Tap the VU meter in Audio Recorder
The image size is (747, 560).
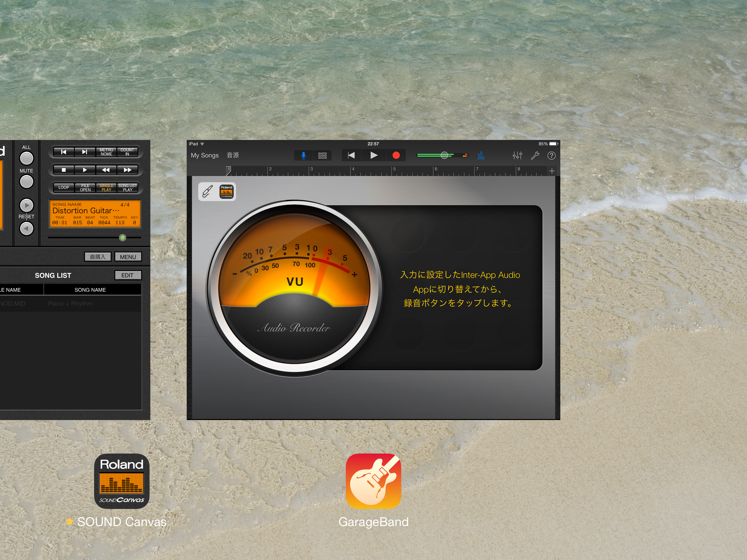tap(295, 288)
